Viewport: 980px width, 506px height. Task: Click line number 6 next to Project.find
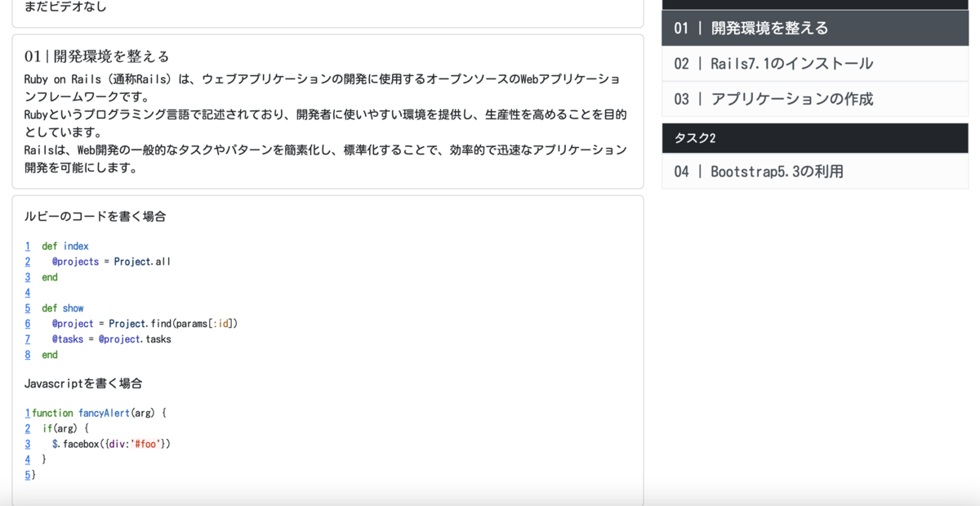(27, 323)
